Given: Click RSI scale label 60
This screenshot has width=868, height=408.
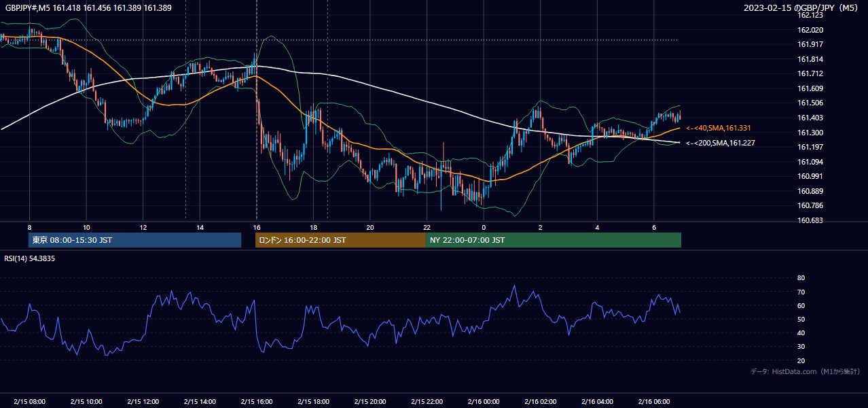Looking at the screenshot, I should point(801,305).
